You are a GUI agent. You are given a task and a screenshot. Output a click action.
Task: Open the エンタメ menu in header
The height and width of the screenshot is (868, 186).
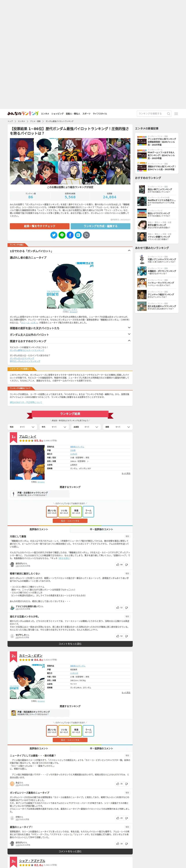coord(45,114)
